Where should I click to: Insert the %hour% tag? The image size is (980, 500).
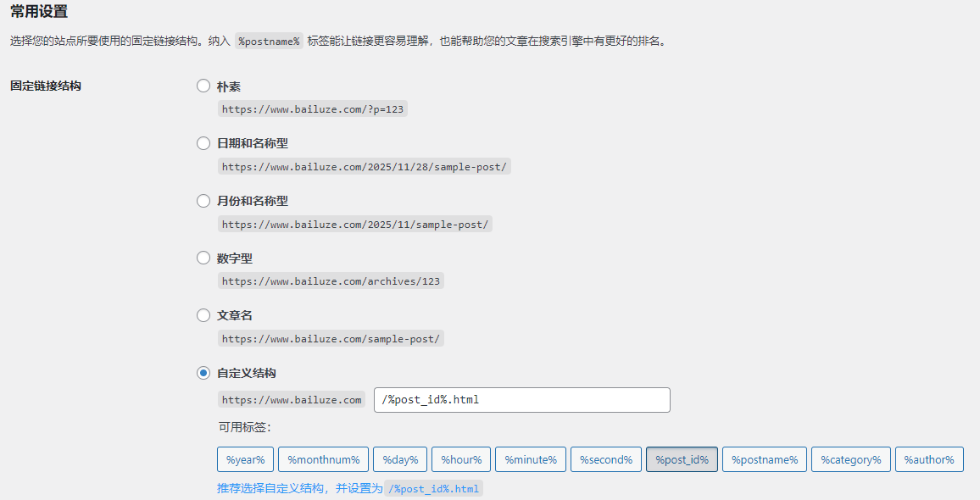point(460,459)
